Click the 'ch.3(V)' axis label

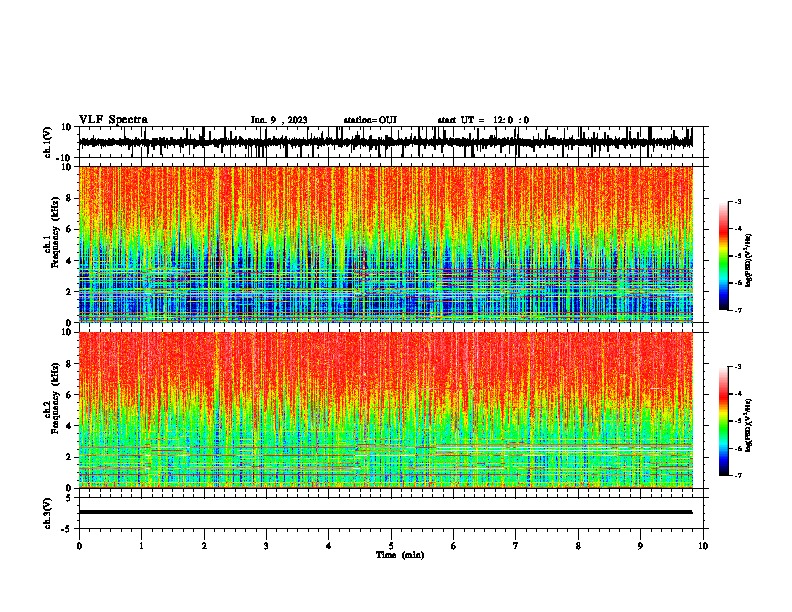point(48,514)
